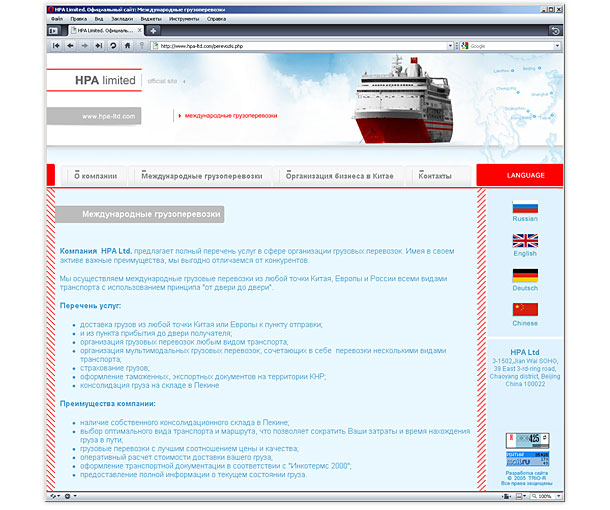Click the Chinese language text link

[x=525, y=323]
